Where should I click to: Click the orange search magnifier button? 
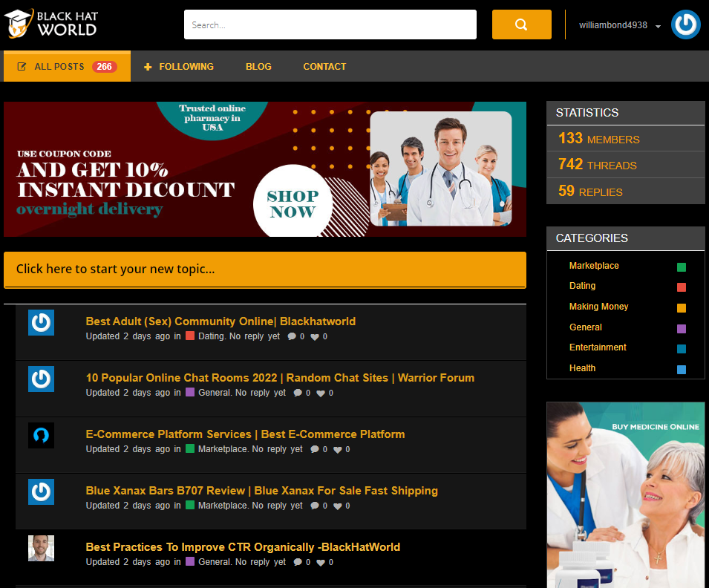(521, 24)
